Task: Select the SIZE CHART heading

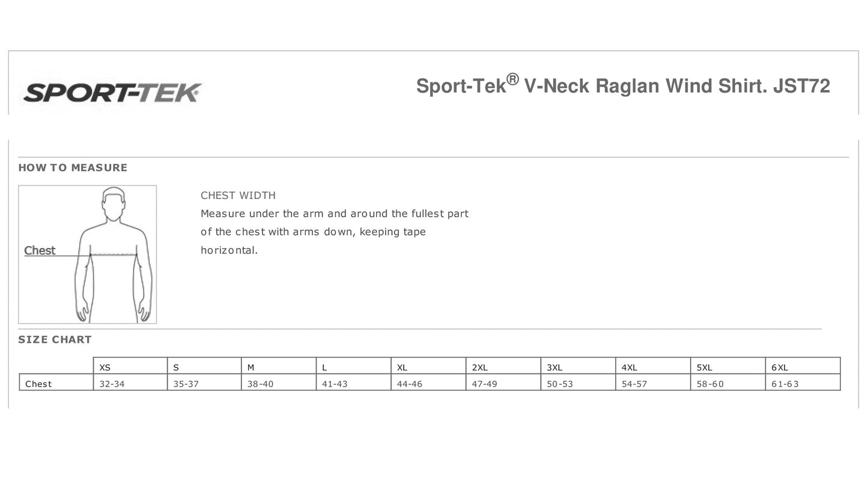Action: coord(55,340)
